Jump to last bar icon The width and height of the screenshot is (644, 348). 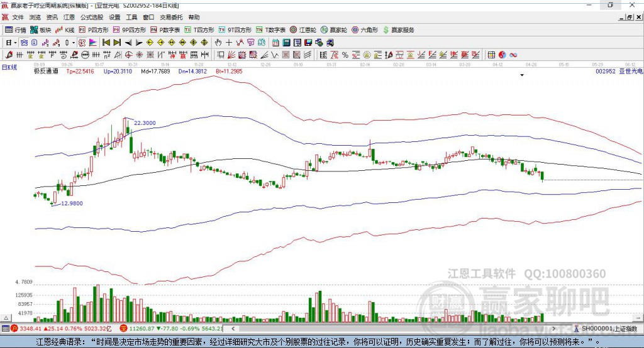tap(117, 43)
